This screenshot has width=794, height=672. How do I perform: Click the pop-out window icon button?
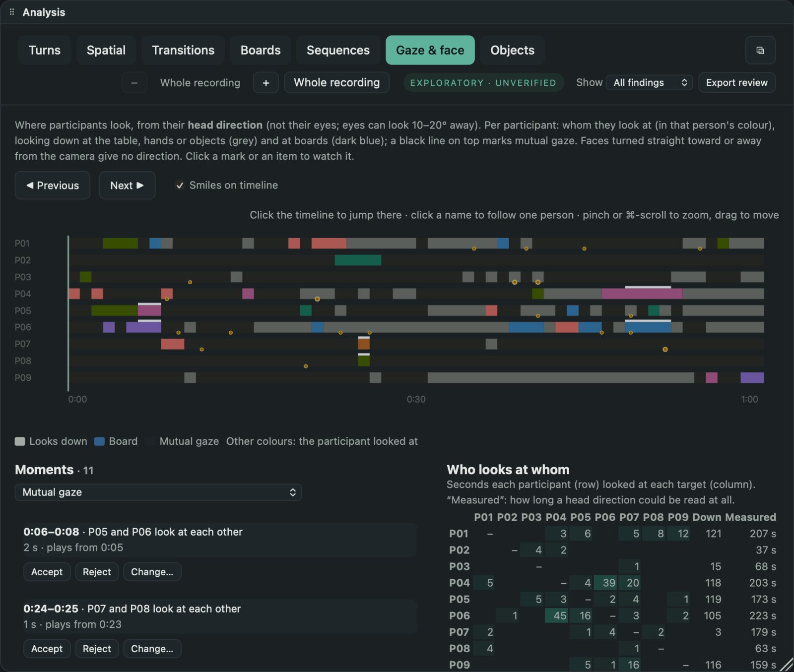(x=760, y=50)
